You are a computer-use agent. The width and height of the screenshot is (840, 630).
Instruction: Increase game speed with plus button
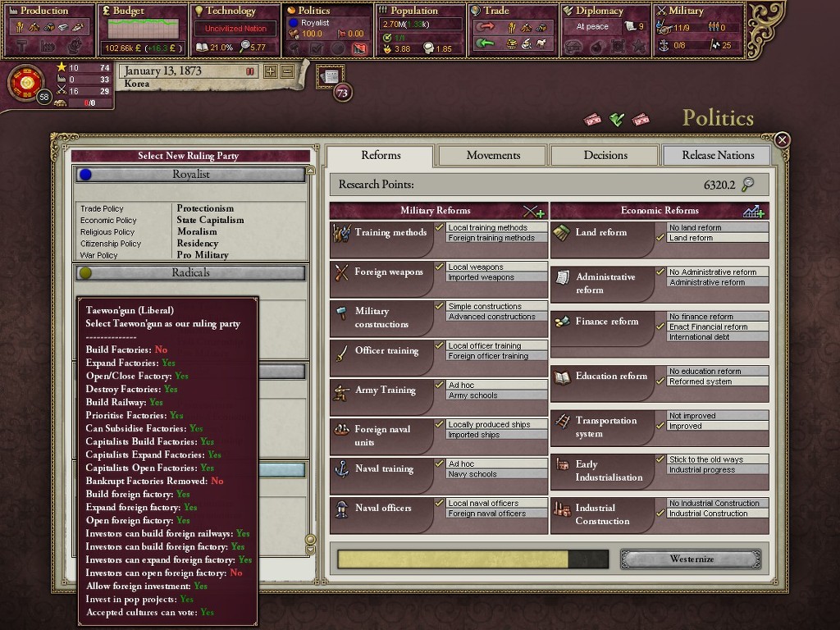[x=270, y=71]
